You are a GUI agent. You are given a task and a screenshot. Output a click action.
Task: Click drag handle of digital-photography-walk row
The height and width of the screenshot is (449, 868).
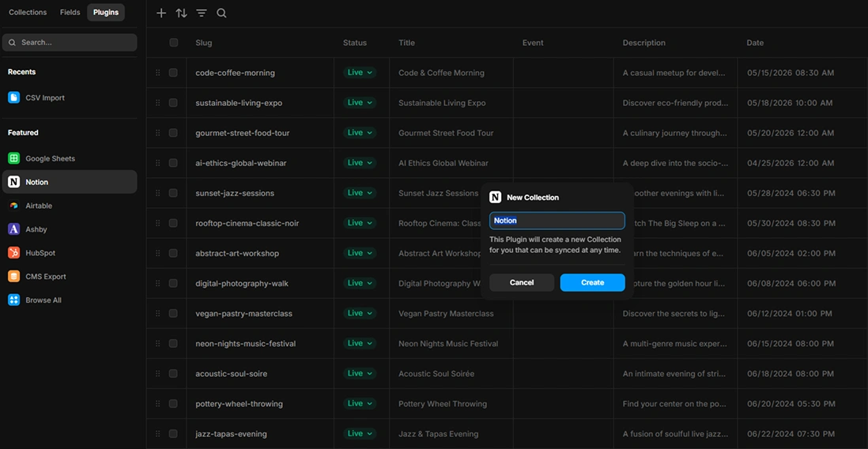[158, 284]
